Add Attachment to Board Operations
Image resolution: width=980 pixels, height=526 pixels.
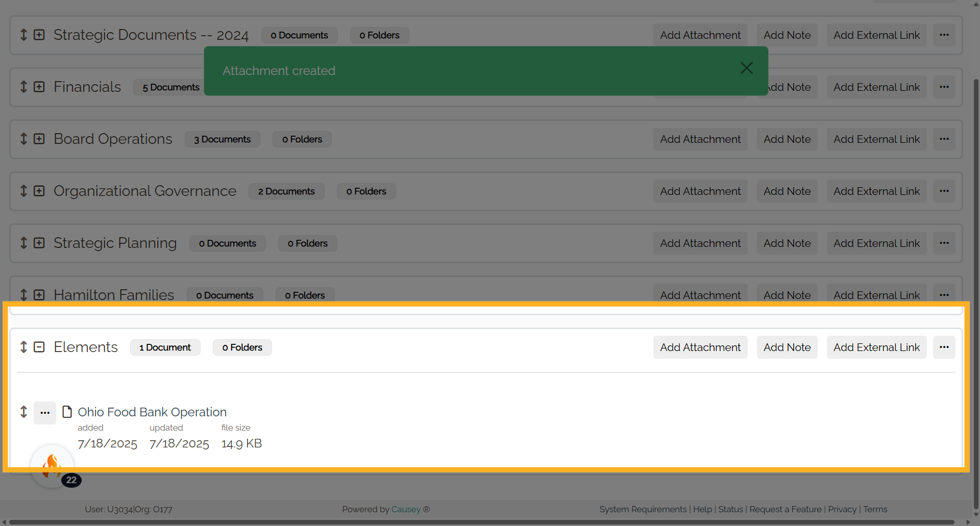click(700, 139)
